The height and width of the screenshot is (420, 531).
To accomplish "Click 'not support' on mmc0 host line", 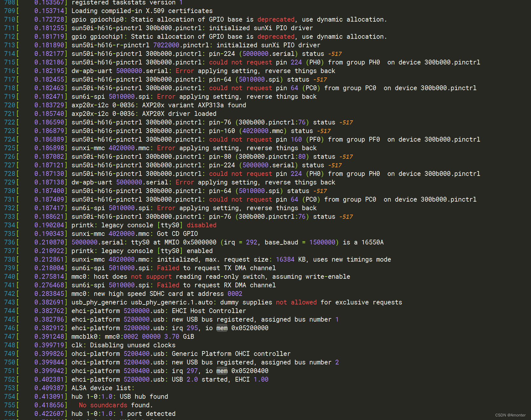I will [151, 277].
